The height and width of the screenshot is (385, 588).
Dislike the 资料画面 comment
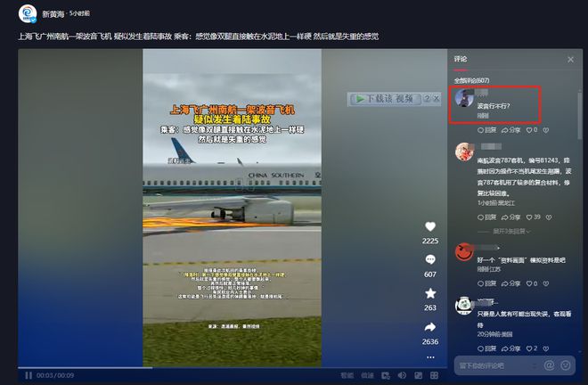[546, 283]
